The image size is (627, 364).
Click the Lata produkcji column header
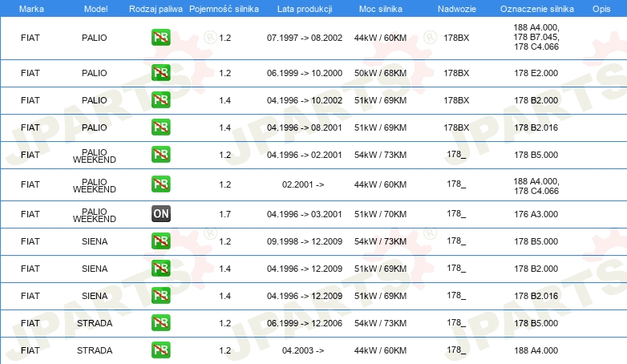pos(305,9)
